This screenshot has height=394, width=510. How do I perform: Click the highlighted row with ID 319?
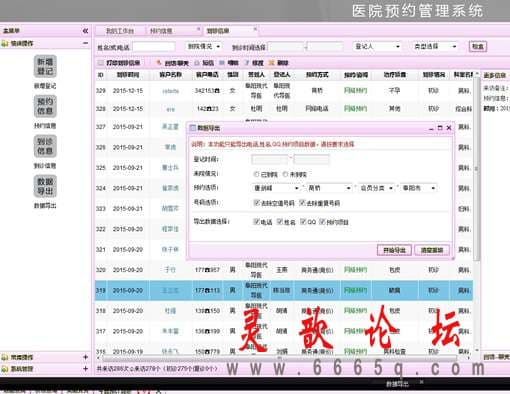click(284, 291)
